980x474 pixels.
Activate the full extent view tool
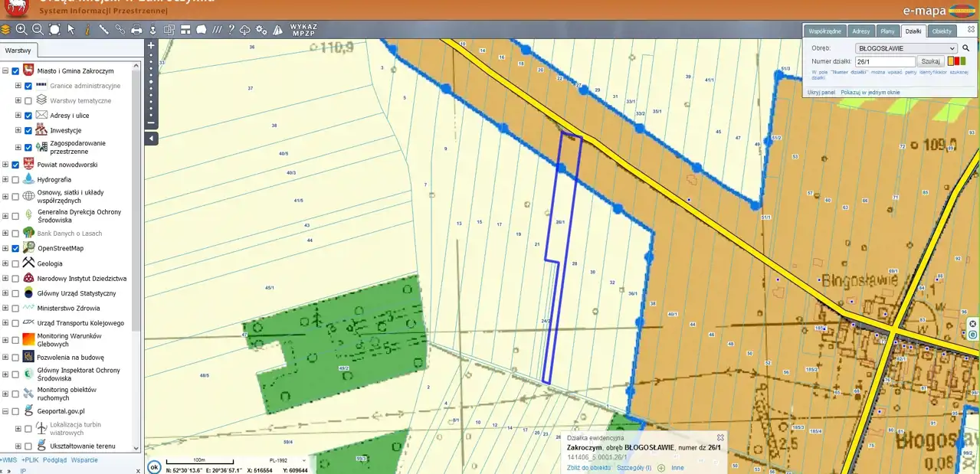click(54, 29)
